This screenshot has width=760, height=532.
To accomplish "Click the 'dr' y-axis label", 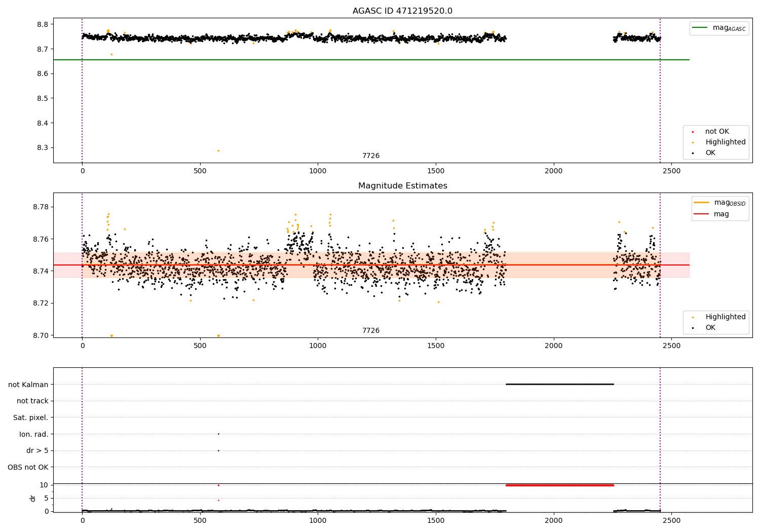I will [33, 498].
